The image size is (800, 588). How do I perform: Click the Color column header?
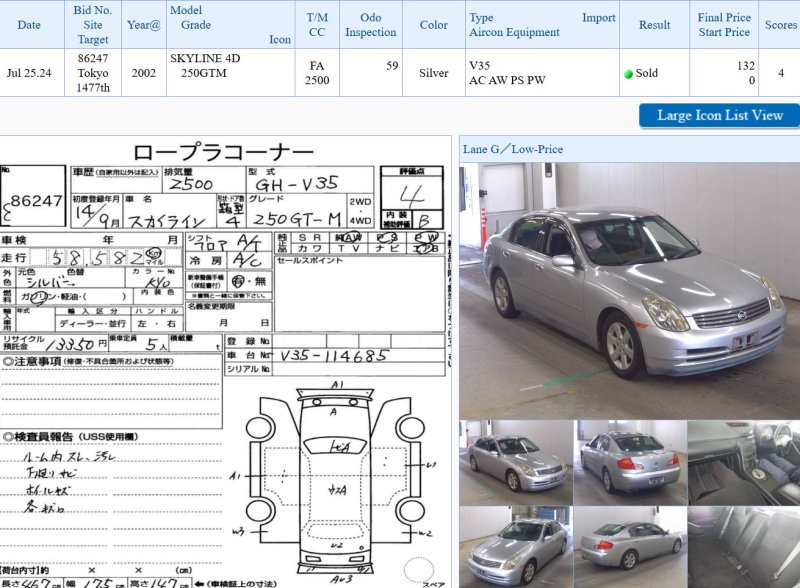click(434, 25)
